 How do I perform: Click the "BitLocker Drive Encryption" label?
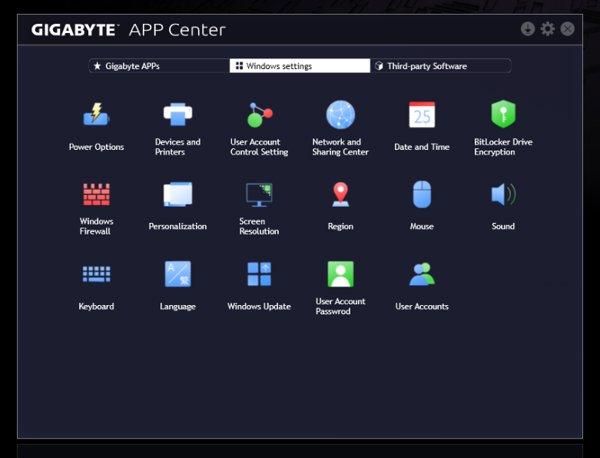[x=503, y=147]
